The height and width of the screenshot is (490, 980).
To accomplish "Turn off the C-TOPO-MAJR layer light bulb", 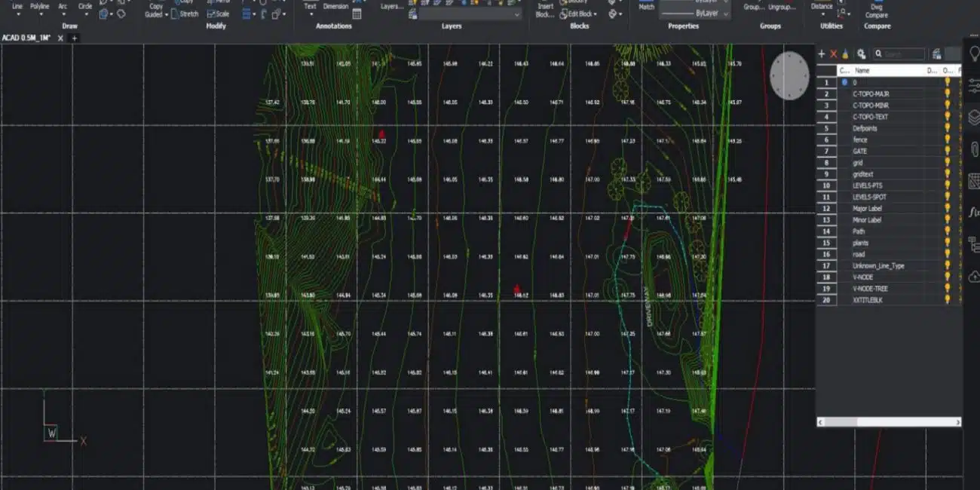I will (x=948, y=94).
